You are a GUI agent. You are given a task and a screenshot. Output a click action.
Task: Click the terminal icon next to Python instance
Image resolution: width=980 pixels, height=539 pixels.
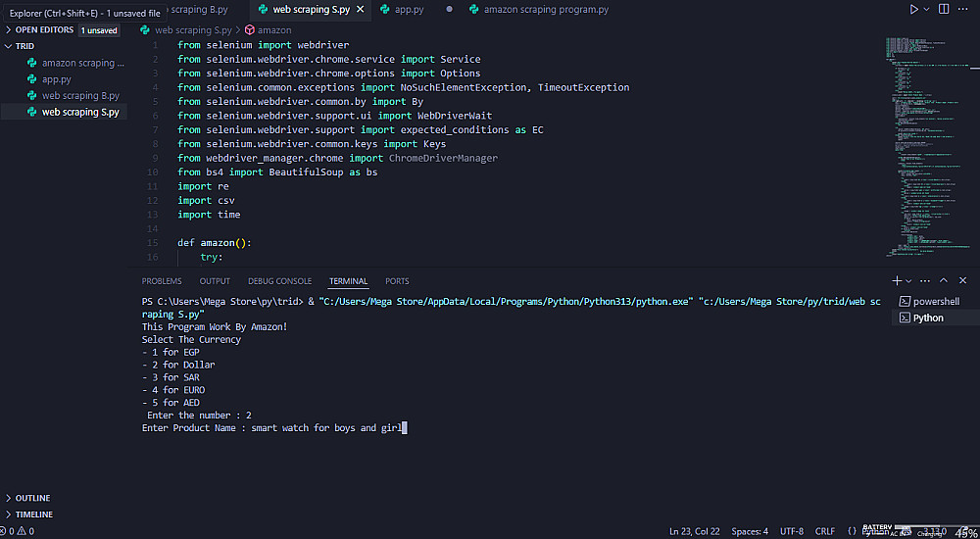(x=904, y=318)
